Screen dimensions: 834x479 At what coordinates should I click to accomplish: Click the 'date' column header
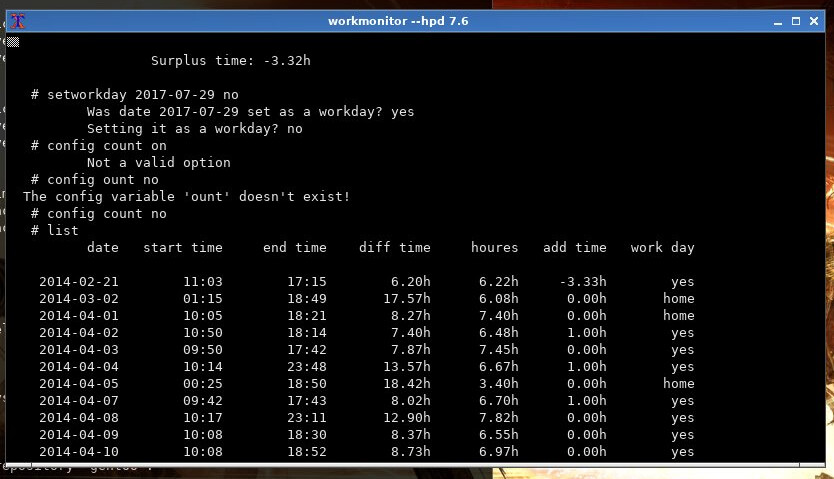tap(102, 247)
